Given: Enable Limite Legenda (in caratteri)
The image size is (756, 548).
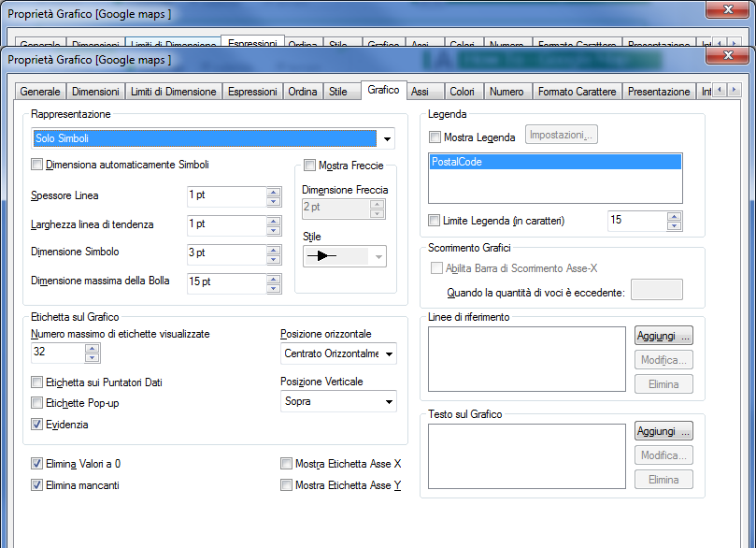Looking at the screenshot, I should coord(435,221).
